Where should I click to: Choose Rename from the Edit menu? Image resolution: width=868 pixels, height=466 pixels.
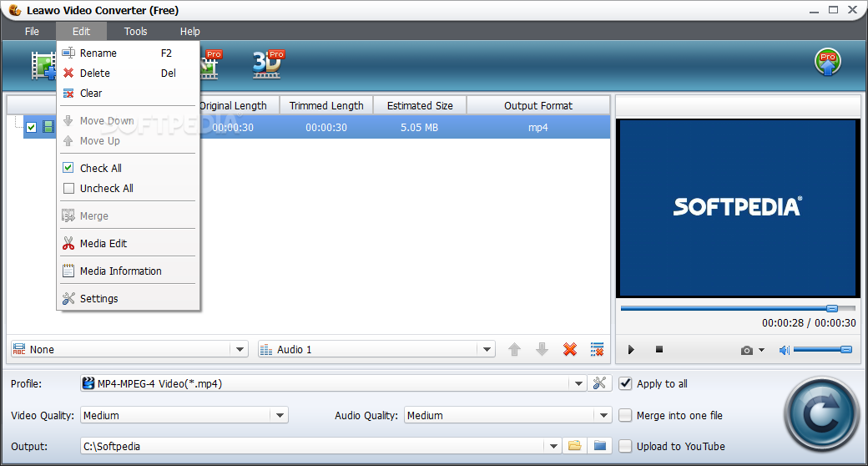click(129, 53)
